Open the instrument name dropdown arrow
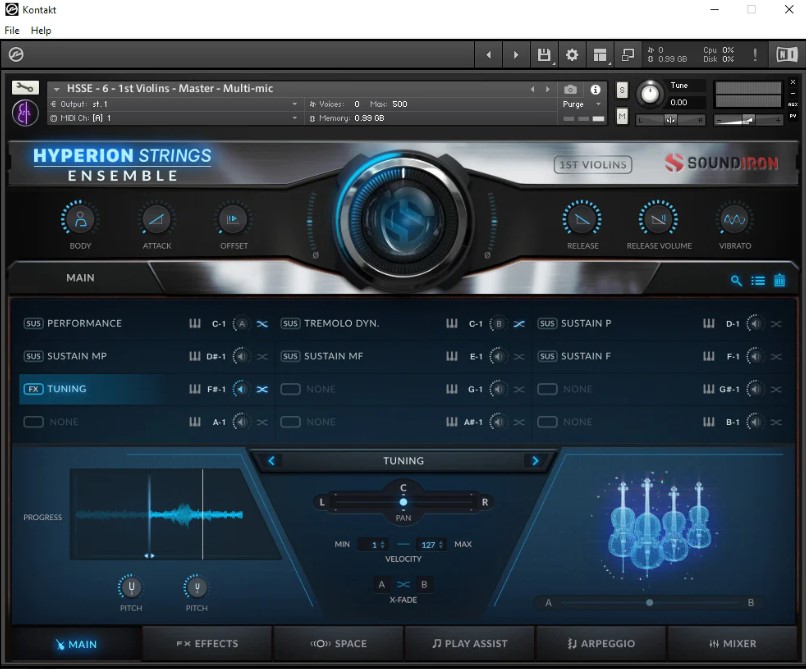The image size is (806, 669). click(57, 89)
